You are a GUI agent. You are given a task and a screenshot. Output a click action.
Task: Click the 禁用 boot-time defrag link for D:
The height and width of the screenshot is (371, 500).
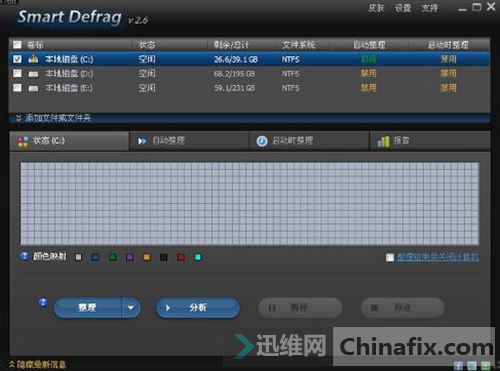coord(449,74)
